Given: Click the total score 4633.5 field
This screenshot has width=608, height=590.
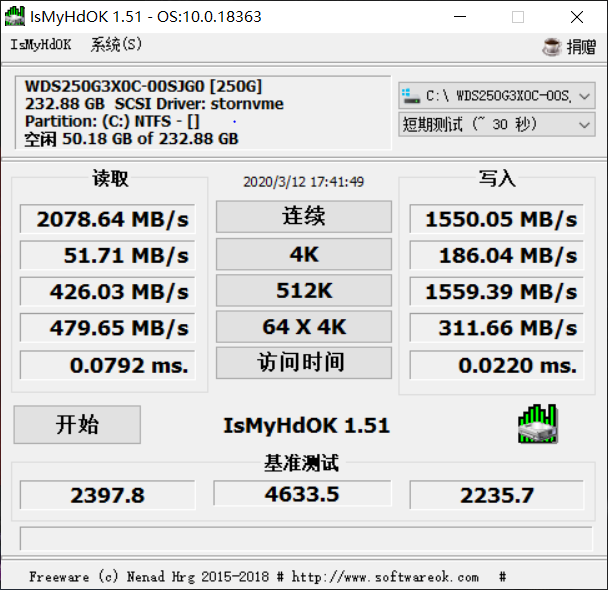Looking at the screenshot, I should coord(302,494).
